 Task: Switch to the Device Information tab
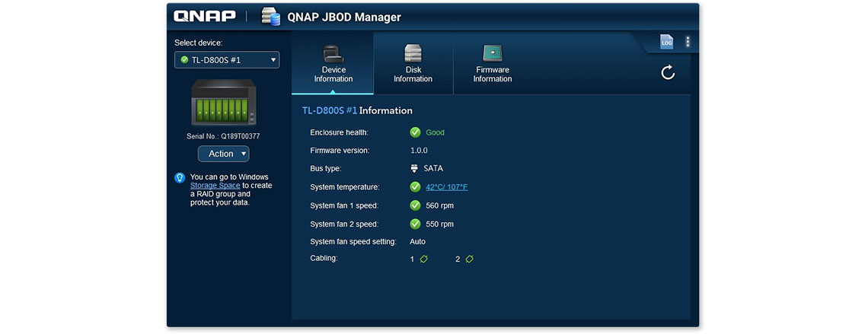coord(333,64)
